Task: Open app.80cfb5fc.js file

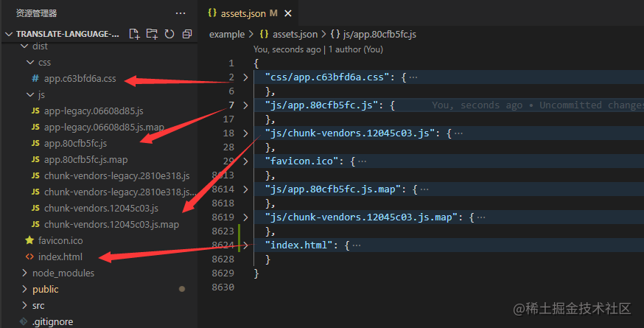Action: click(76, 144)
